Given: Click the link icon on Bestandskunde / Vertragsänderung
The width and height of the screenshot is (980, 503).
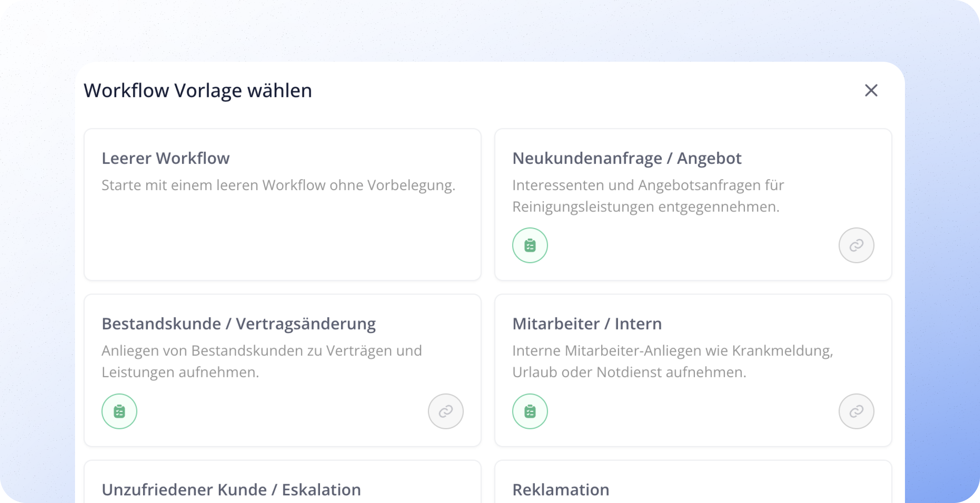Looking at the screenshot, I should [445, 411].
